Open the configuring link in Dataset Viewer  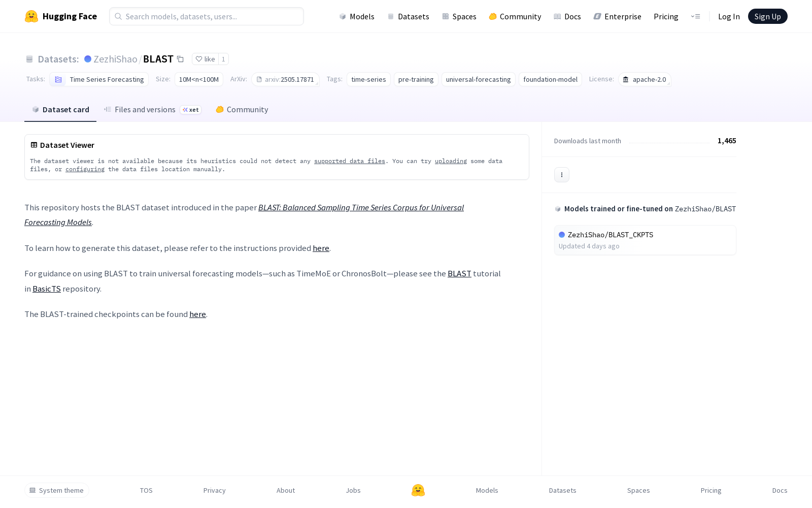pyautogui.click(x=85, y=169)
